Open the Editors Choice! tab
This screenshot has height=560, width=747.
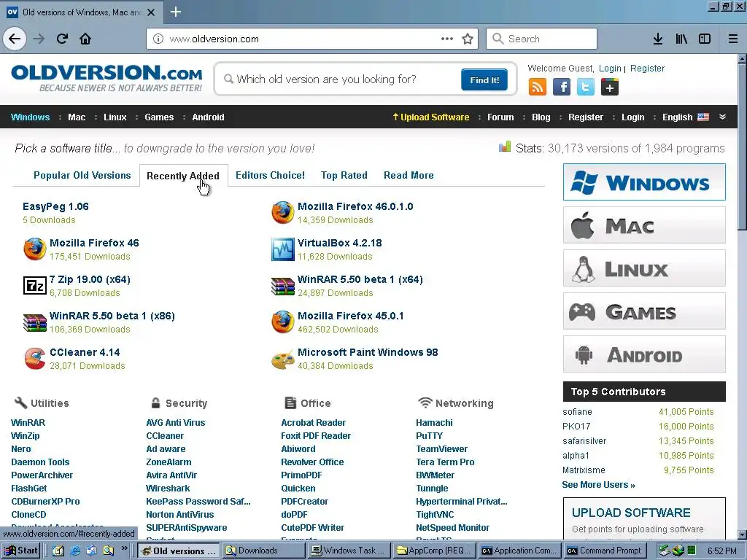point(270,175)
